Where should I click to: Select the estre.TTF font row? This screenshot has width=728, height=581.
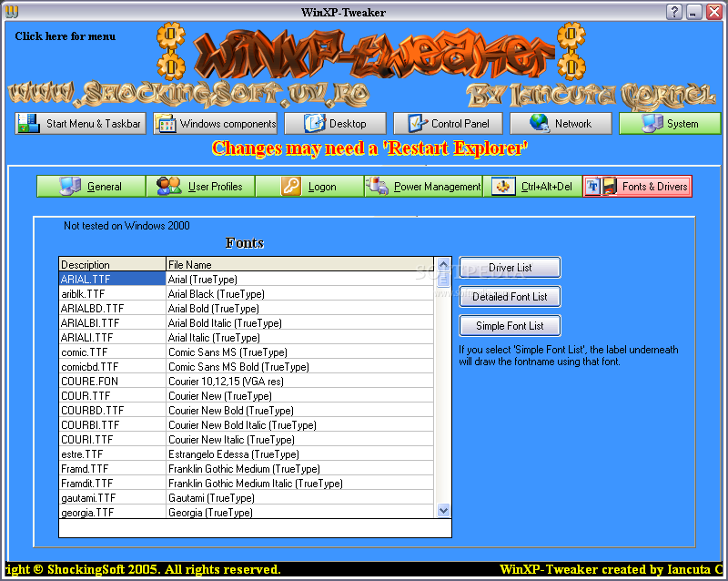click(246, 454)
